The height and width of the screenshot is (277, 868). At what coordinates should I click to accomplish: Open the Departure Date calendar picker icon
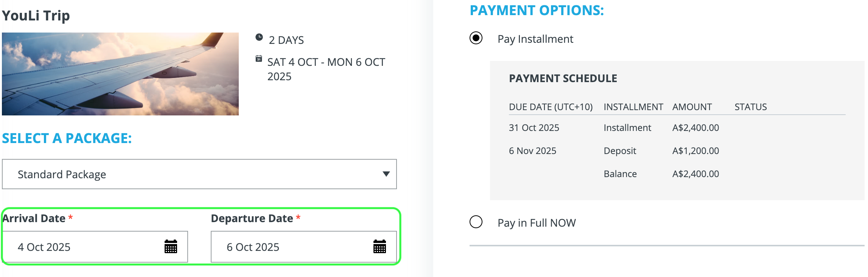point(380,247)
